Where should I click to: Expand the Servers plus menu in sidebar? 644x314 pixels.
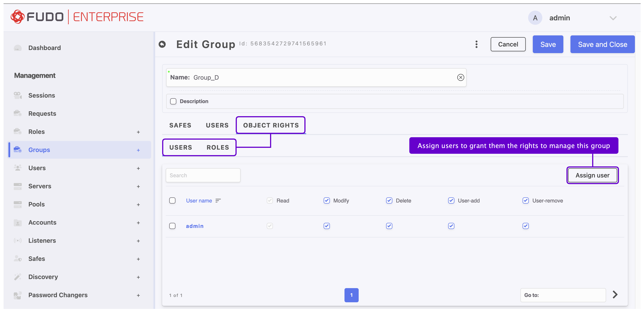(x=138, y=186)
